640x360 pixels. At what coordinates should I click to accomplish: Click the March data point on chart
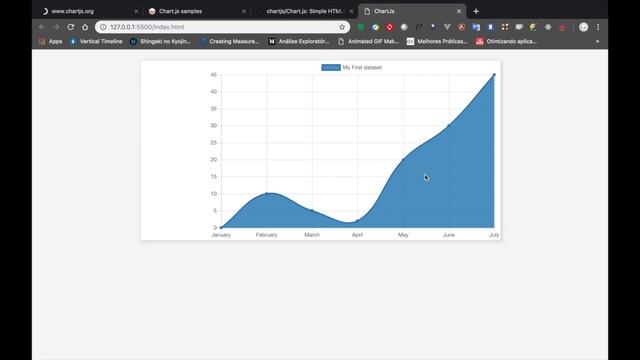[x=312, y=211]
